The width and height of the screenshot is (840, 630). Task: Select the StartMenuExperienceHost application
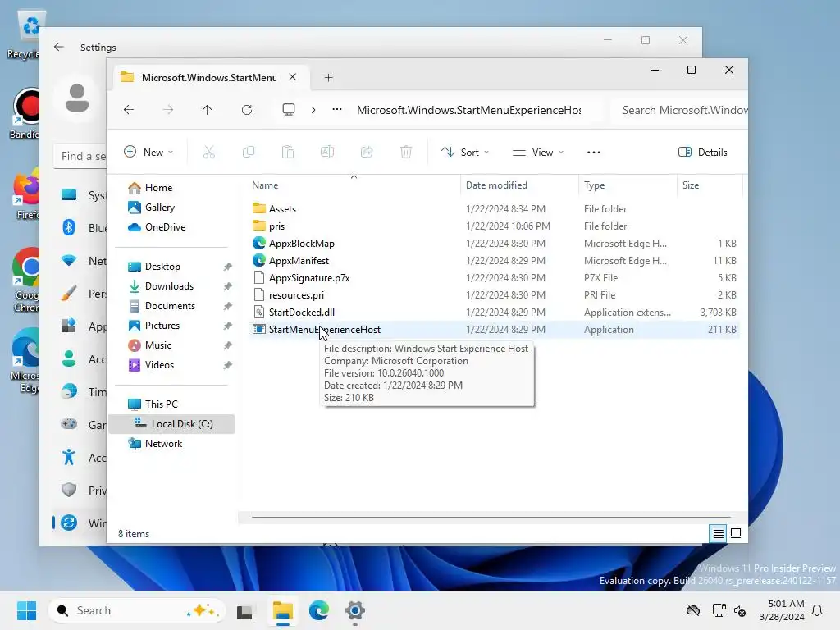[325, 330]
